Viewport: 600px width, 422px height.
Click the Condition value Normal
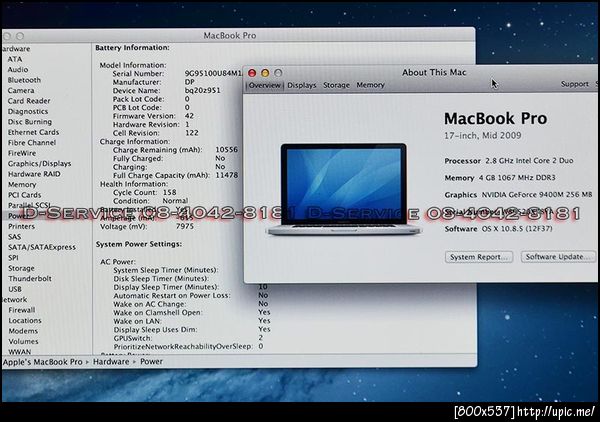[x=175, y=201]
